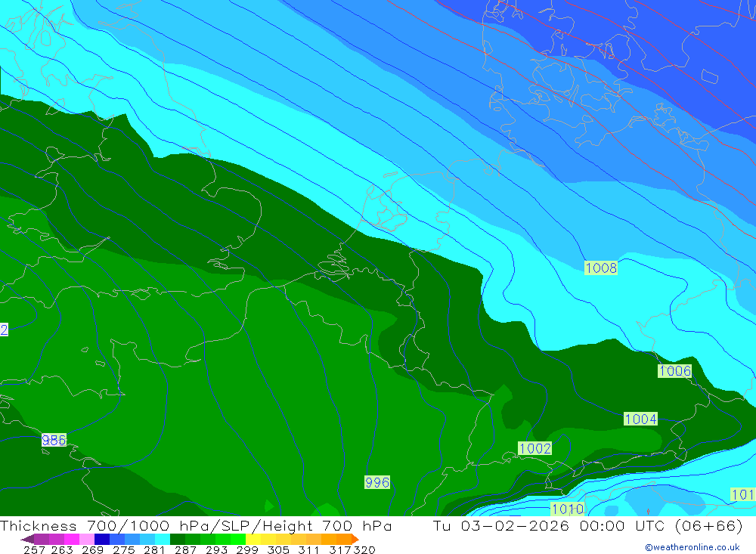Select the darkest green legend swatch
Image resolution: width=756 pixels, height=554 pixels.
(x=177, y=539)
